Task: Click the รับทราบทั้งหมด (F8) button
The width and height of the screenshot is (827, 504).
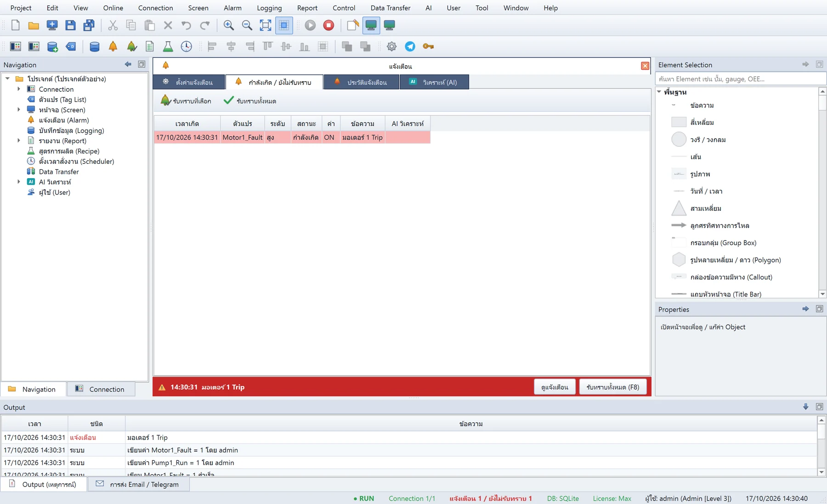Action: pyautogui.click(x=612, y=387)
